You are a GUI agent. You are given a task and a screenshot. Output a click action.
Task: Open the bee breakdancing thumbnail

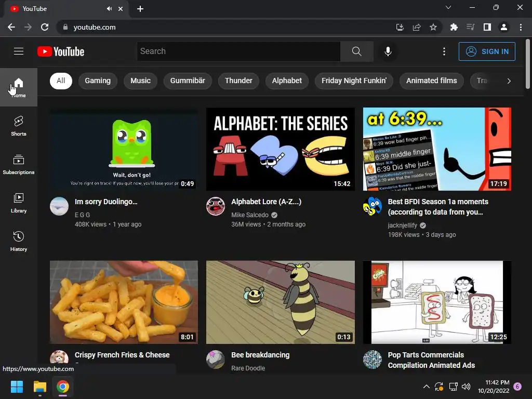click(x=281, y=302)
